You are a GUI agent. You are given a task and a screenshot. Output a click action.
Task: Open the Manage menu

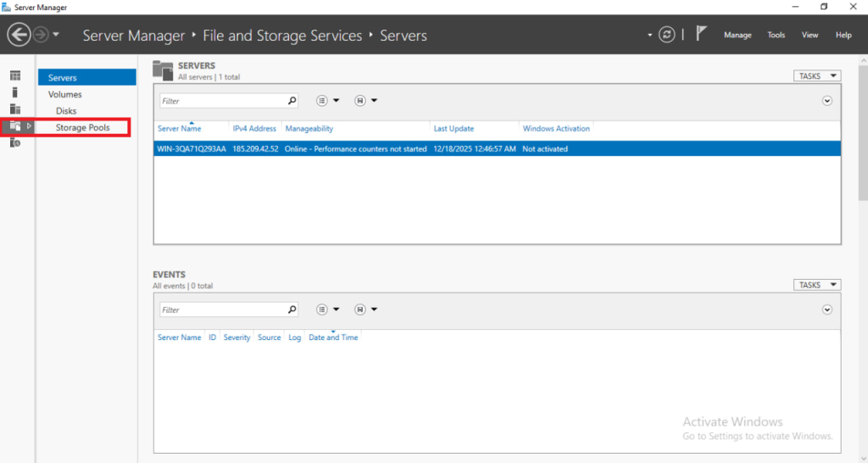click(x=737, y=35)
